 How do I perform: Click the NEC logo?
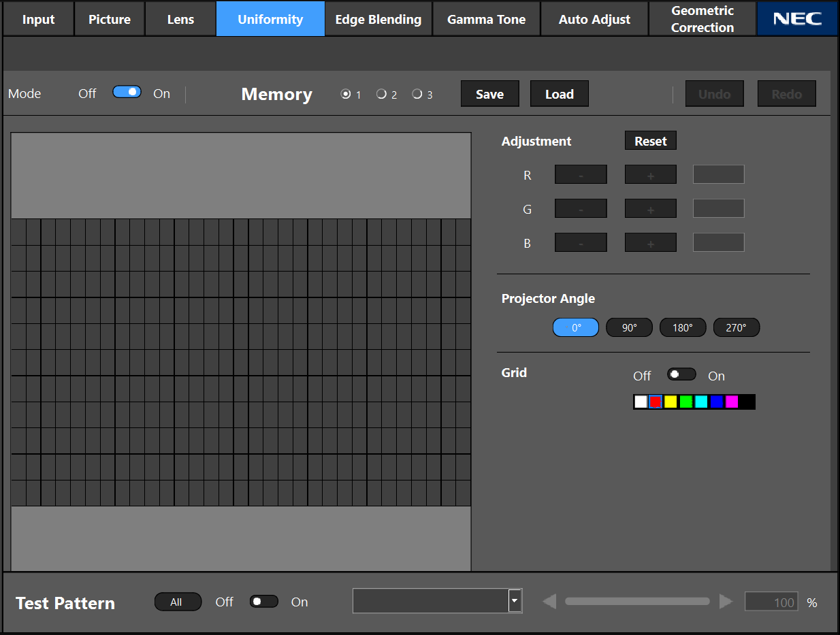[797, 19]
